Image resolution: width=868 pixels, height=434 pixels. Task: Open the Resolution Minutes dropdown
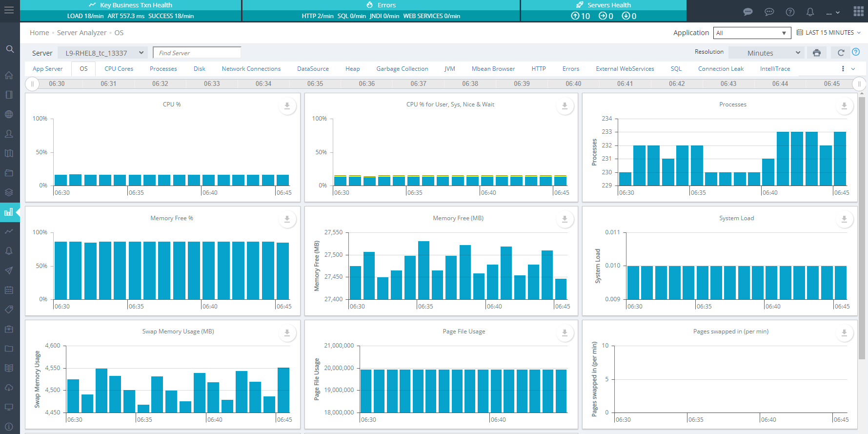point(767,53)
